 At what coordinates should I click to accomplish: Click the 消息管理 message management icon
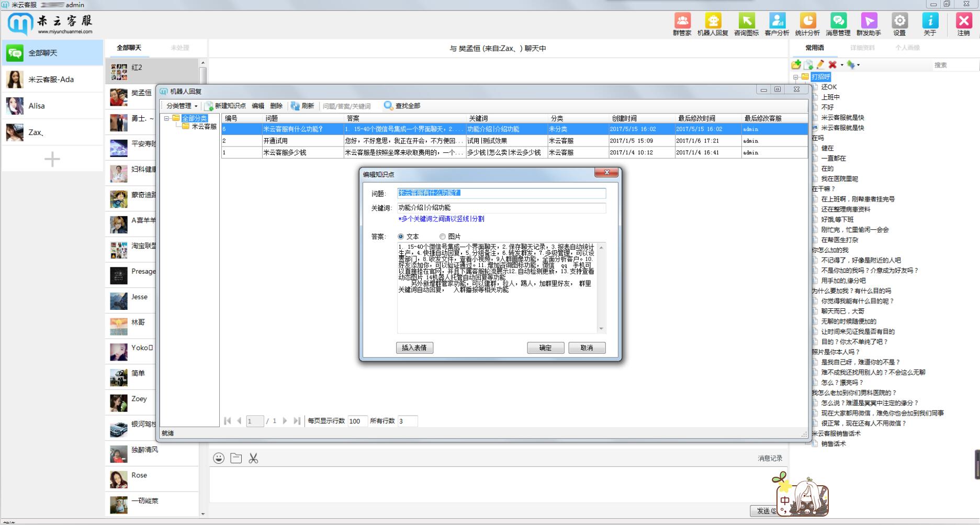[x=838, y=24]
